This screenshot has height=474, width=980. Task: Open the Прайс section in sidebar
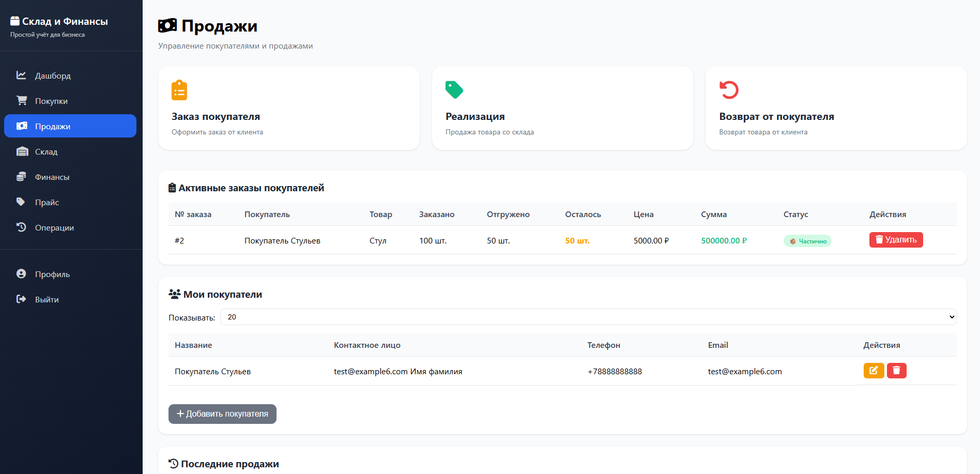47,202
